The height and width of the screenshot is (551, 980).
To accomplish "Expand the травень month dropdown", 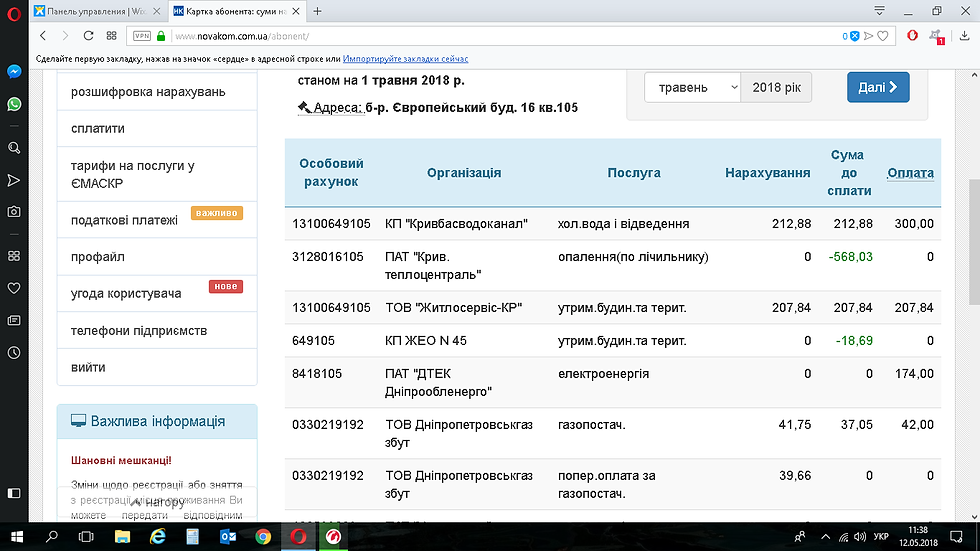I will (x=692, y=87).
